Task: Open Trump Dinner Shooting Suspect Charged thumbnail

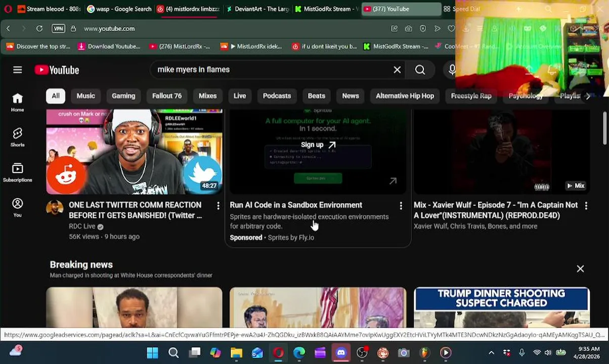Action: [x=502, y=307]
